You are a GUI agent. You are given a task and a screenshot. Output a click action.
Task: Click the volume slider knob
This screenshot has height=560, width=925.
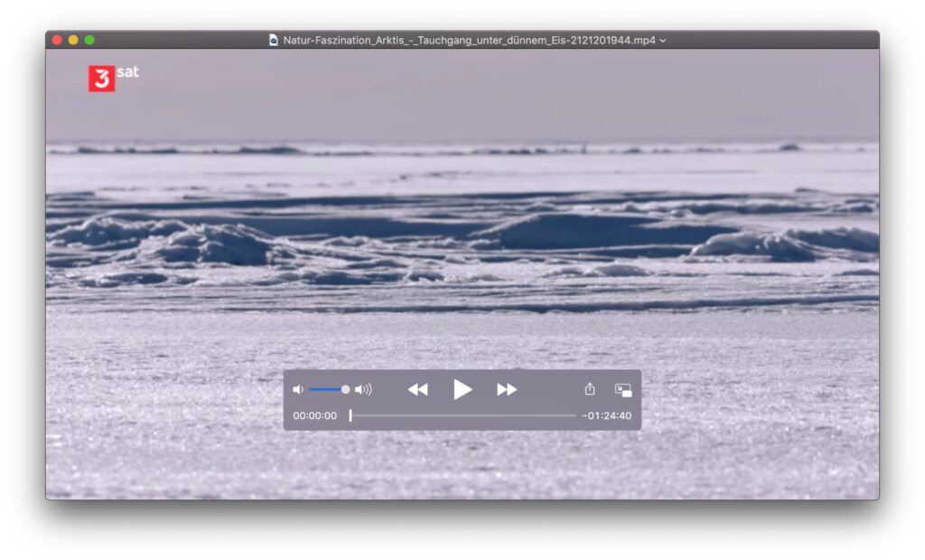(345, 389)
